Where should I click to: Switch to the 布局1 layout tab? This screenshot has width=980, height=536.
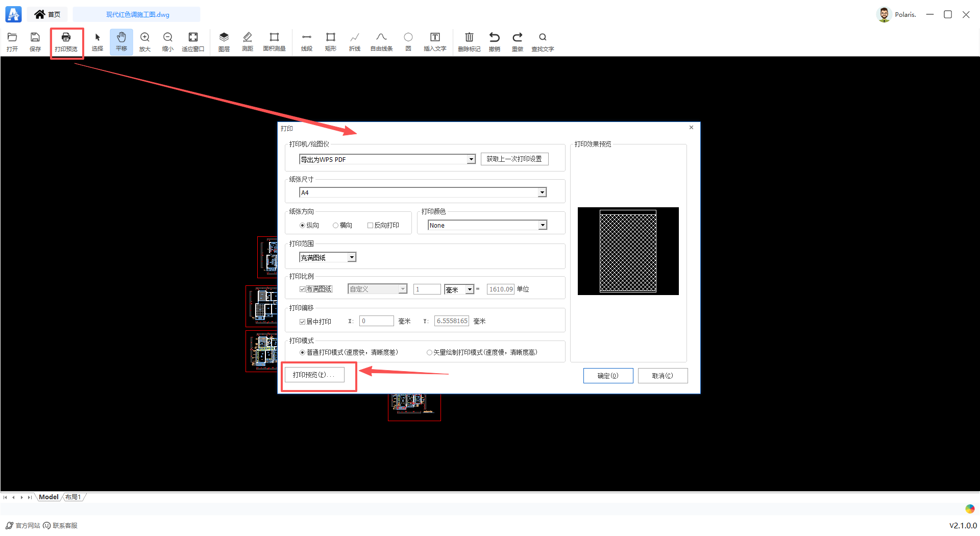(73, 497)
